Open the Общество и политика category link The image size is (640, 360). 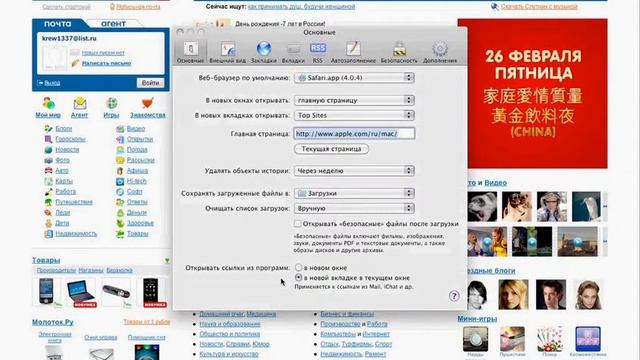click(x=229, y=334)
